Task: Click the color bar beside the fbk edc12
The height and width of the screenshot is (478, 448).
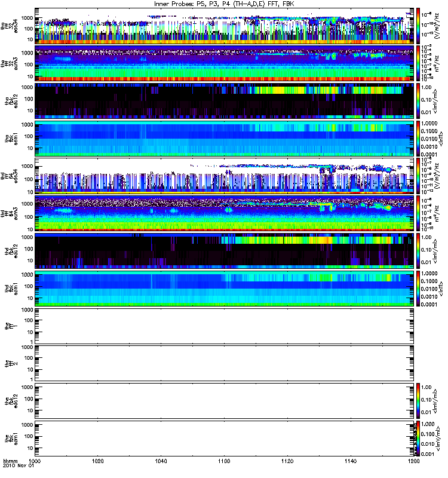Action: (418, 401)
